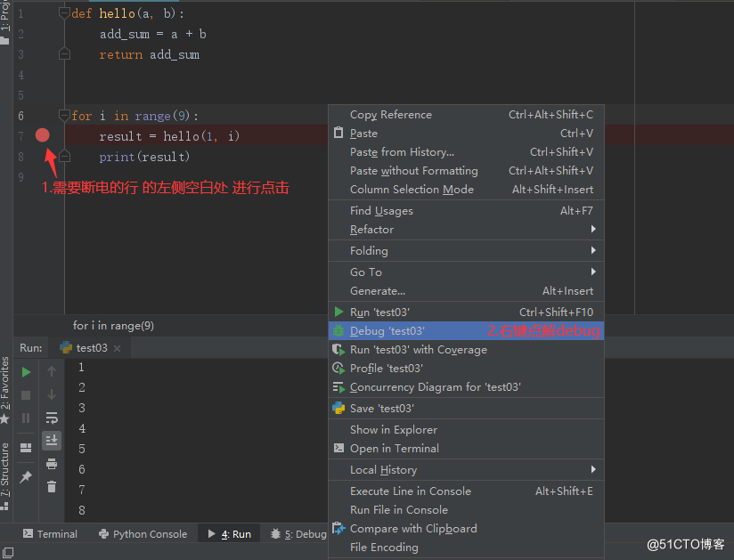Screen dimensions: 734x560
Task: Click the Print icon in Run panel
Action: click(52, 464)
